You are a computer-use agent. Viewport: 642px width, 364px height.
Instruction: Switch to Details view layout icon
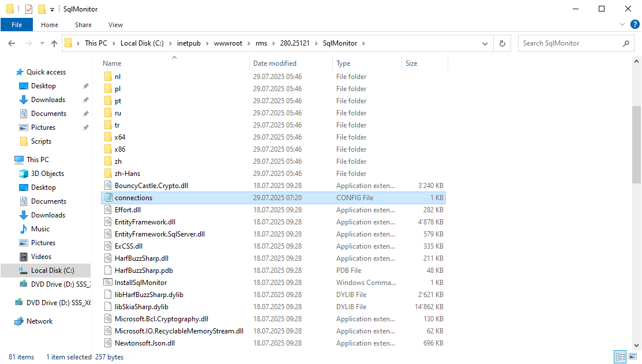pos(620,357)
